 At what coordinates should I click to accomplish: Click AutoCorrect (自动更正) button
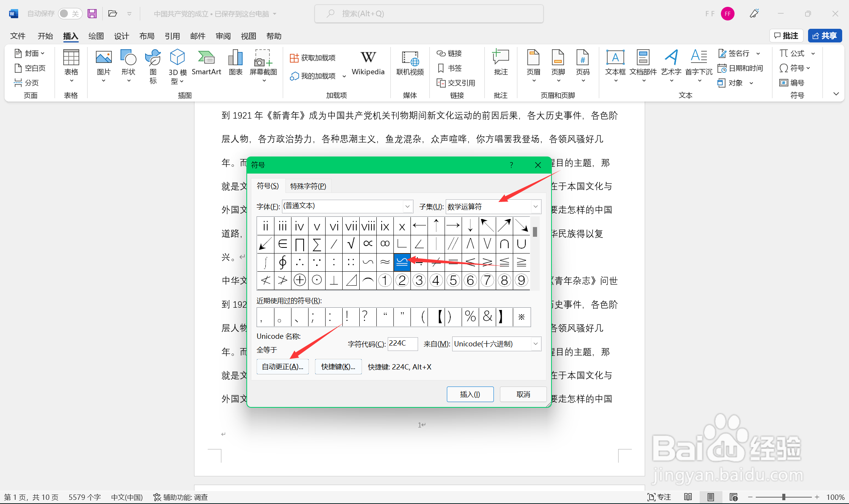tap(283, 366)
